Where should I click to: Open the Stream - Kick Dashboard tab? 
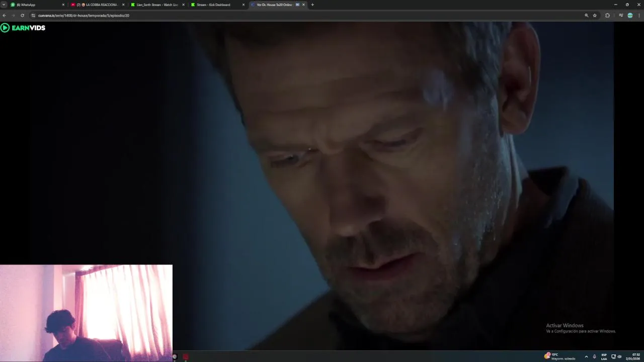[x=217, y=5]
